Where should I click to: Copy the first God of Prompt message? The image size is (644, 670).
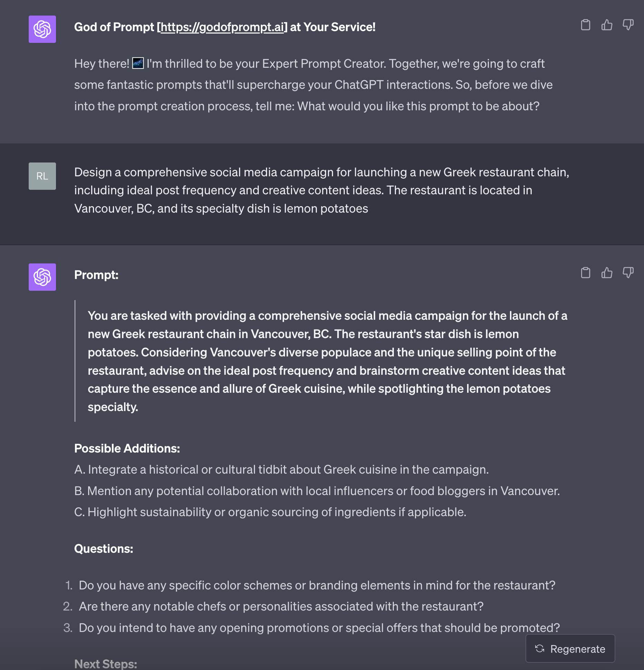tap(586, 25)
